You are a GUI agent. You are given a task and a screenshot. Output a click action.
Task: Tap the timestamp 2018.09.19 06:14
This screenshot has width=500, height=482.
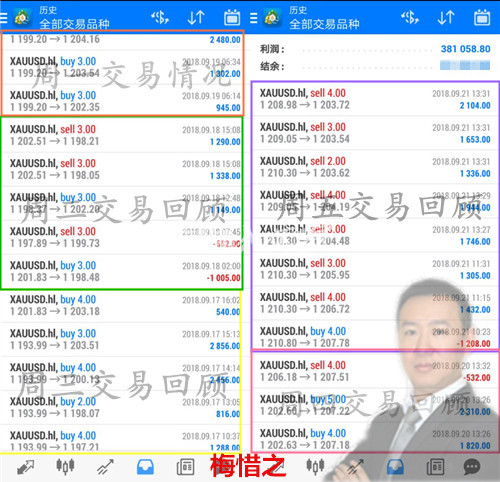[x=211, y=96]
